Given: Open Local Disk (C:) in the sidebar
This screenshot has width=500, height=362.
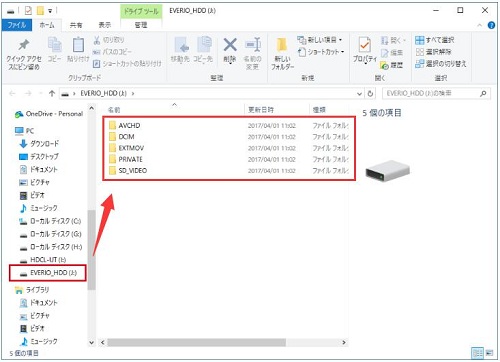Looking at the screenshot, I should click(50, 221).
